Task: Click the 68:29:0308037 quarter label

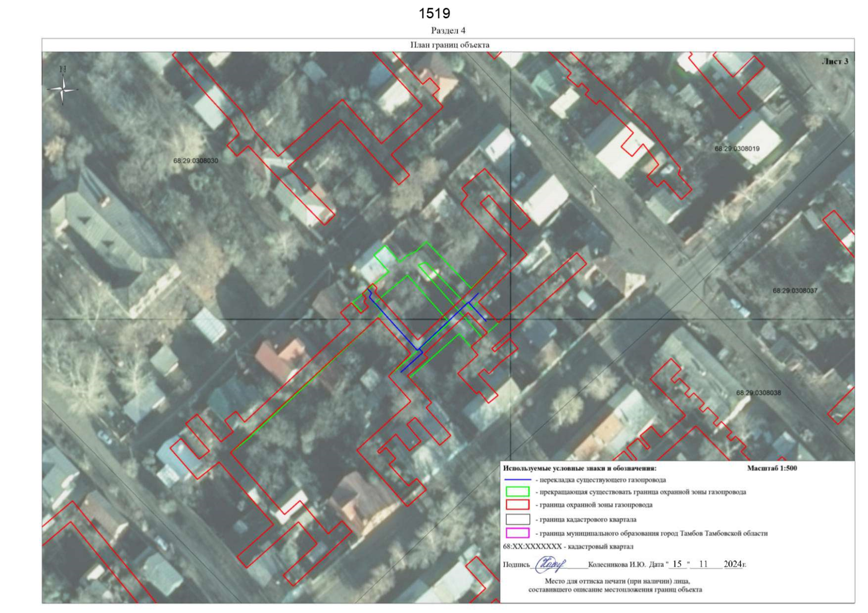Action: [794, 291]
